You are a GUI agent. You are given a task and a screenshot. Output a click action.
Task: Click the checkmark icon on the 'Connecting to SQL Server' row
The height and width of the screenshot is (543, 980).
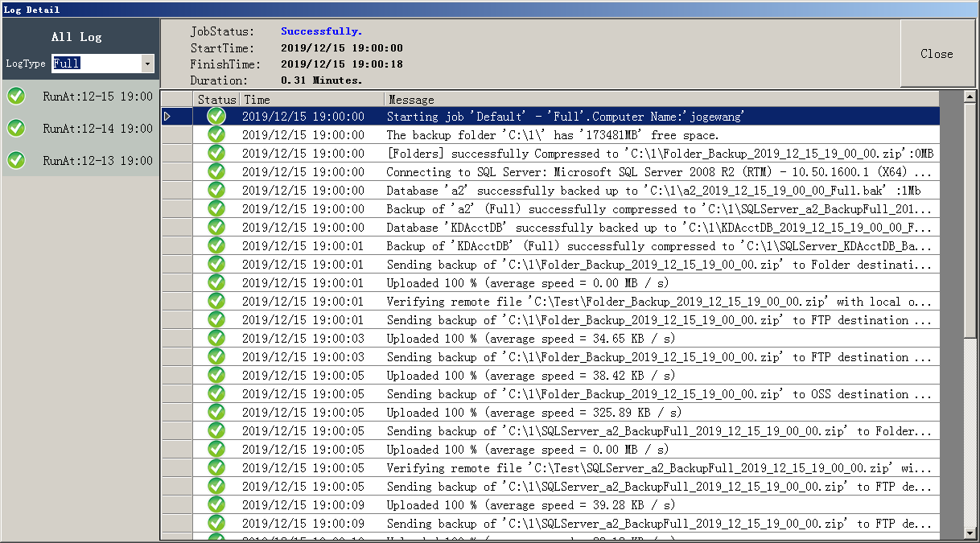[x=216, y=171]
